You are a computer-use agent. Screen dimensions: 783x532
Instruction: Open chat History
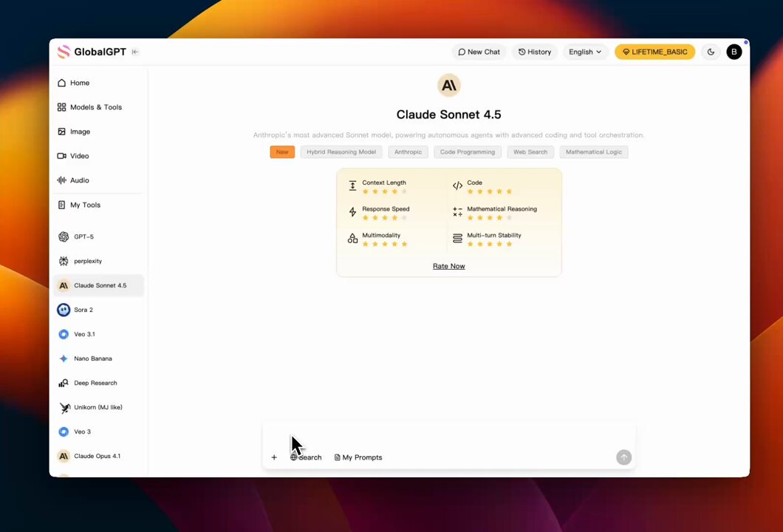[534, 52]
